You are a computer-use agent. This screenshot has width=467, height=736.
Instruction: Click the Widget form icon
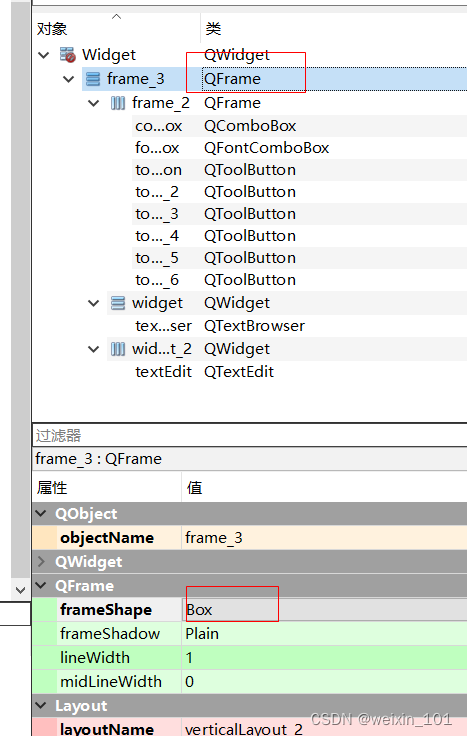coord(68,54)
